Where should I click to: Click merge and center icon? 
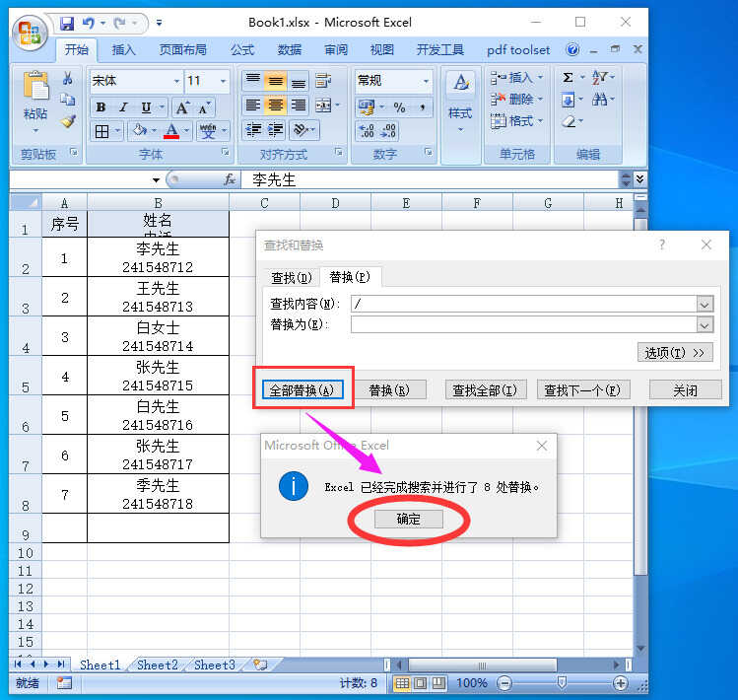323,105
